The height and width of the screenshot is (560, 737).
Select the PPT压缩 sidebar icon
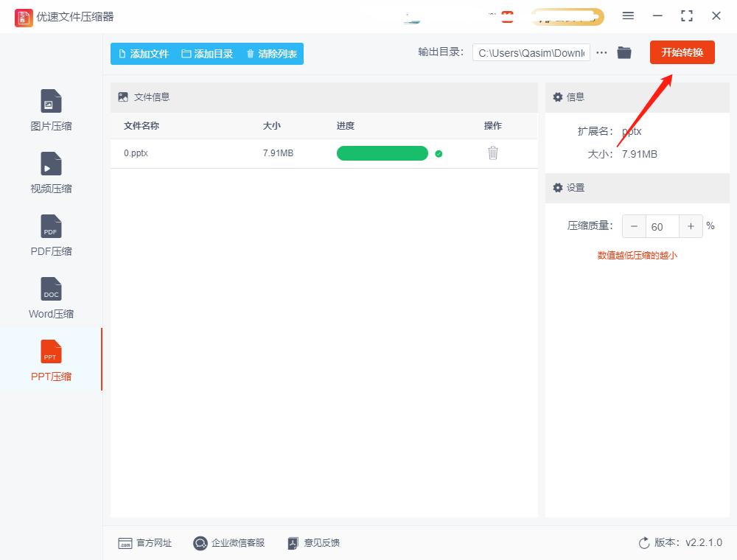(50, 360)
